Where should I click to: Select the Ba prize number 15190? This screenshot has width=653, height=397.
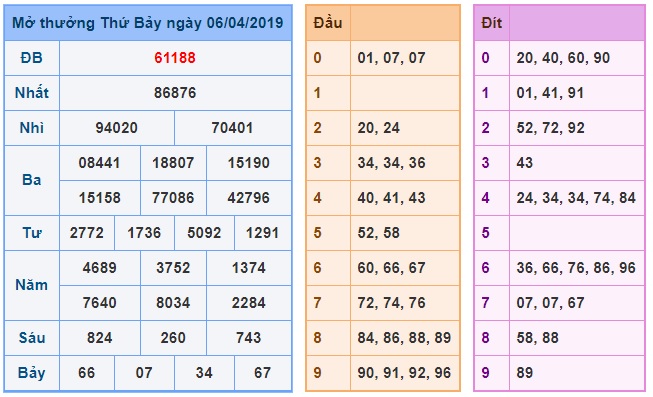coord(249,163)
